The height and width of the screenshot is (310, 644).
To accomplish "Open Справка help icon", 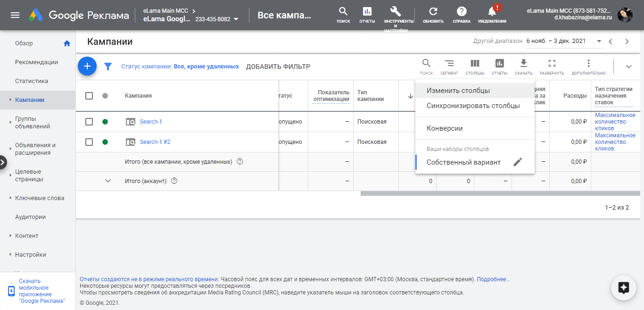I will coord(462,15).
